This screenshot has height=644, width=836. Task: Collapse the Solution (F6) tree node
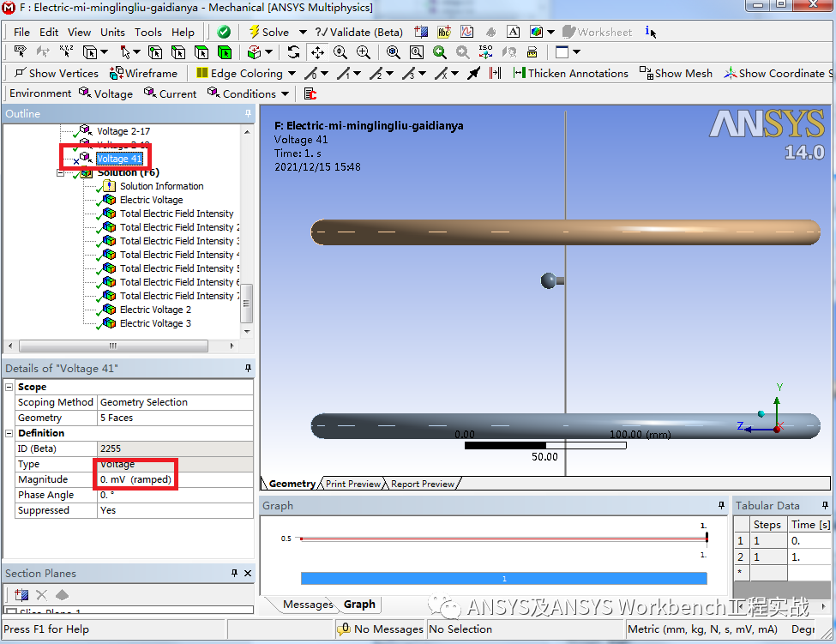coord(61,172)
